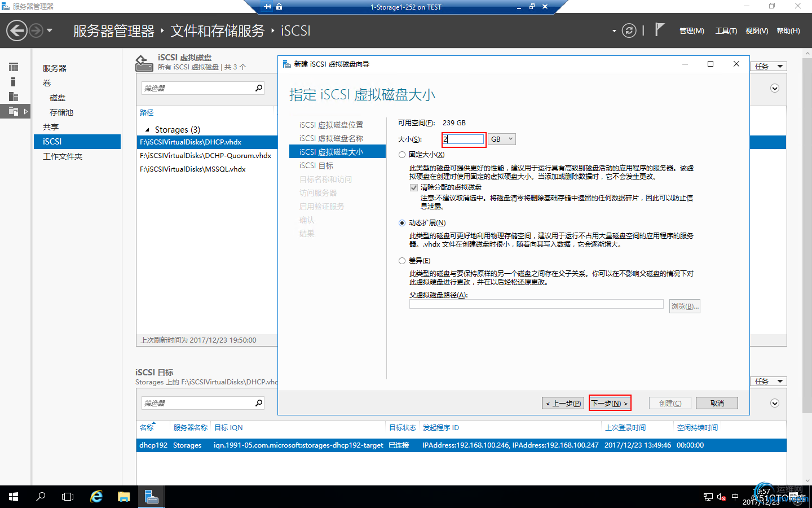Image resolution: width=812 pixels, height=508 pixels.
Task: Sort targets by 名称 column
Action: click(147, 428)
